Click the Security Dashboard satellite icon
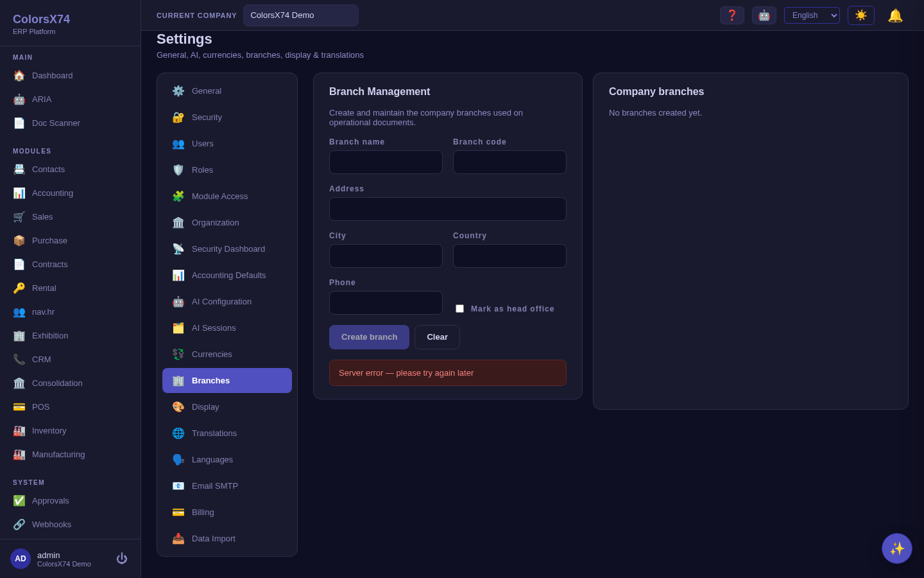 click(x=178, y=249)
